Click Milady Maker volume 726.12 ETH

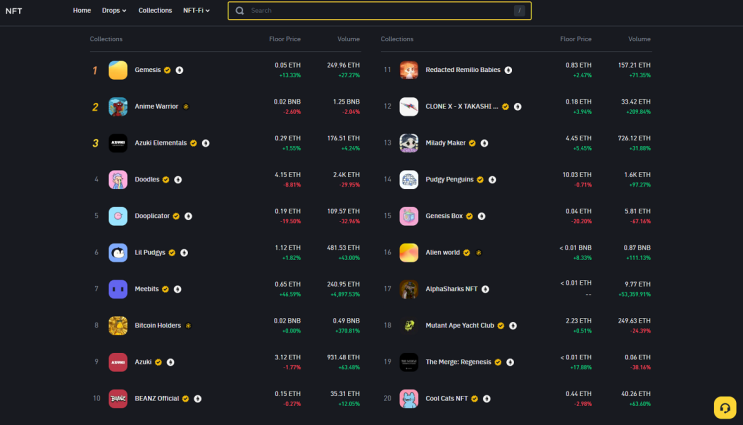634,138
